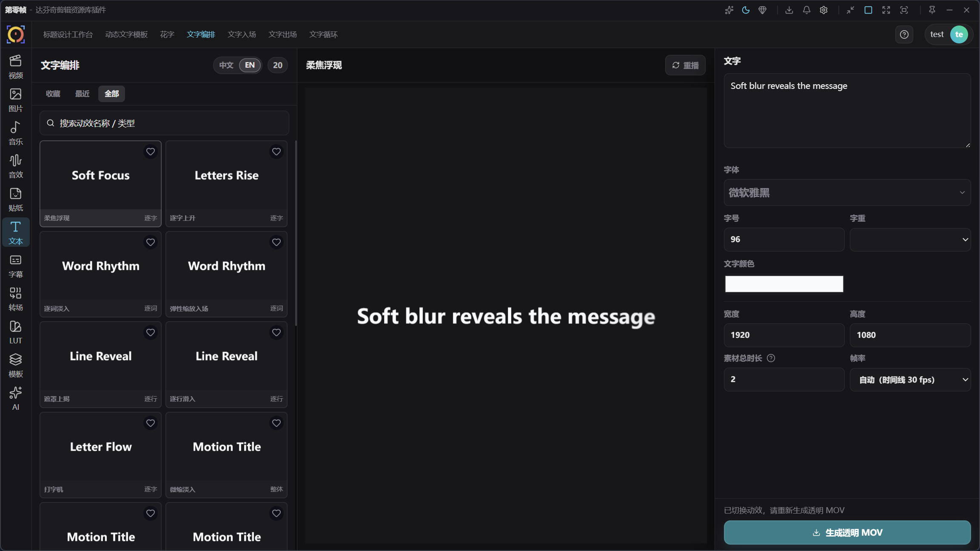The image size is (980, 551).
Task: Open the 音效 sound effects sidebar icon
Action: (x=16, y=166)
